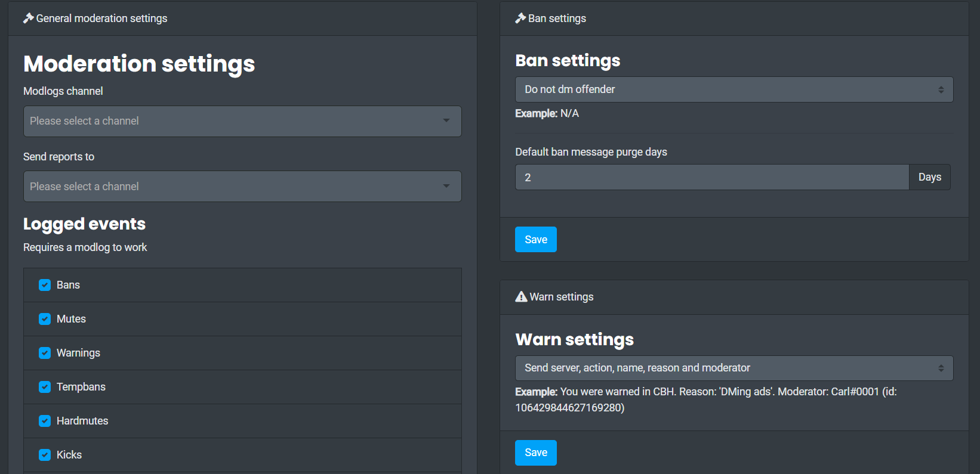Open the Modlogs channel dropdown
The width and height of the screenshot is (980, 474).
(242, 121)
